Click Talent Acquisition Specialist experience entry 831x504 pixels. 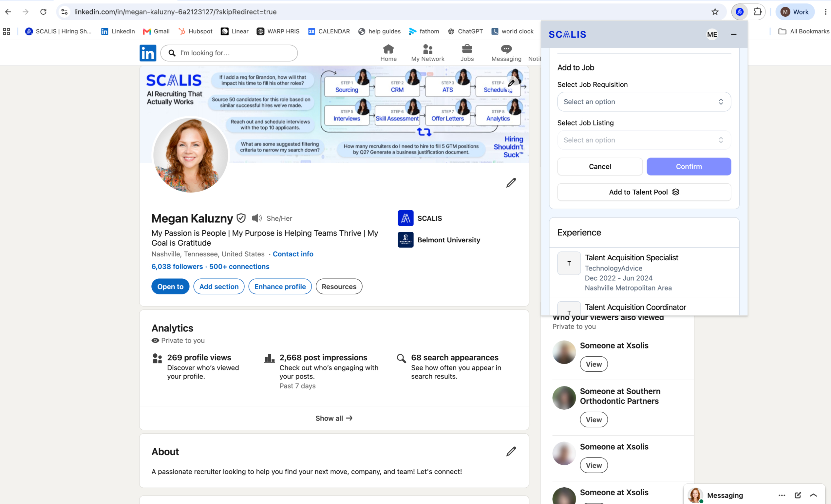coord(644,272)
